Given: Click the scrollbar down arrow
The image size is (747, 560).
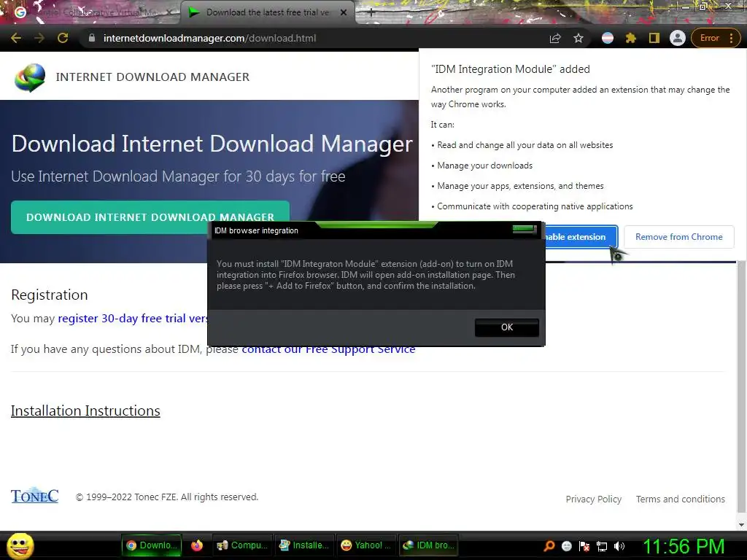Looking at the screenshot, I should click(x=741, y=525).
